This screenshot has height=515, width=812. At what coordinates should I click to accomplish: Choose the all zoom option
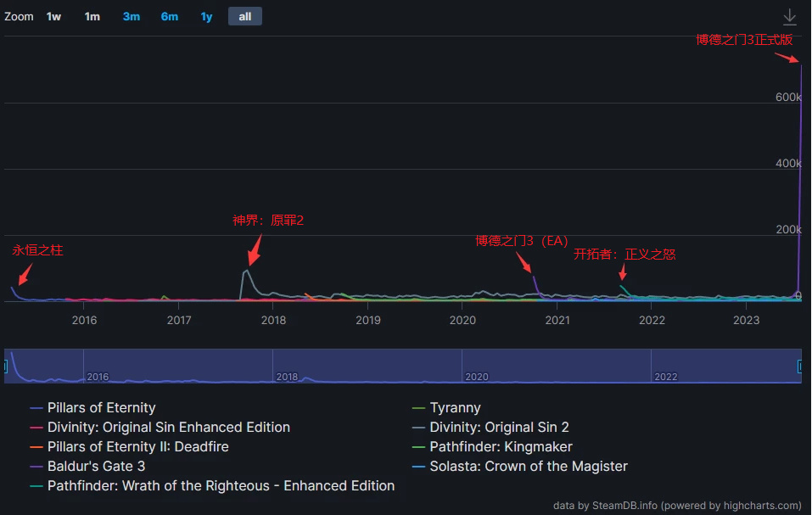coord(245,17)
